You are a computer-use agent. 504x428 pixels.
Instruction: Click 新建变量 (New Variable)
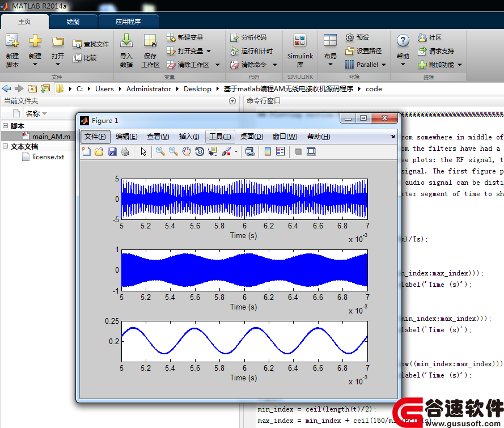(185, 37)
